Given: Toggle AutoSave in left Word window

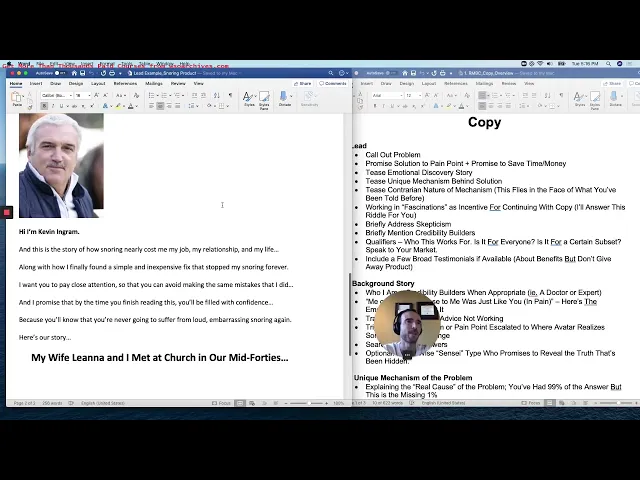Looking at the screenshot, I should tap(60, 73).
